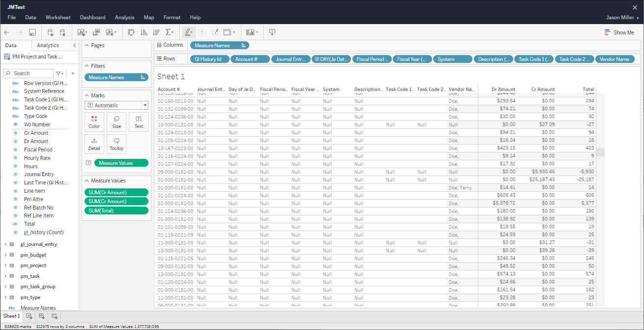Open the Dashboard menu
644x330 pixels.
coord(92,17)
